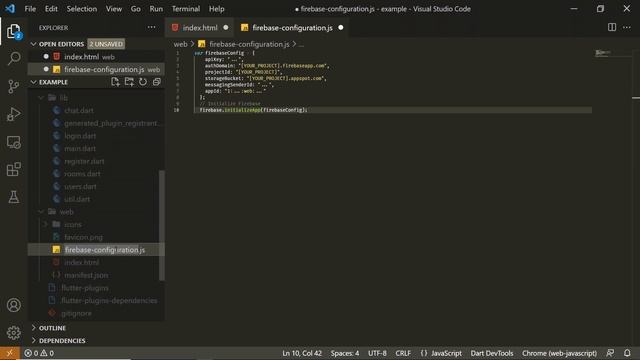640x360 pixels.
Task: Click the feedback icon in status bar
Action: point(610,353)
